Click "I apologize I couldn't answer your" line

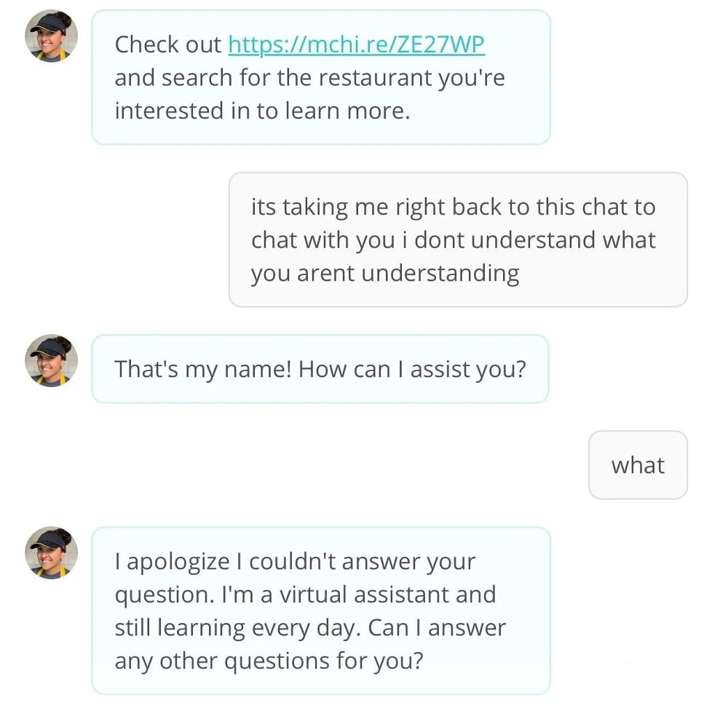pyautogui.click(x=295, y=562)
